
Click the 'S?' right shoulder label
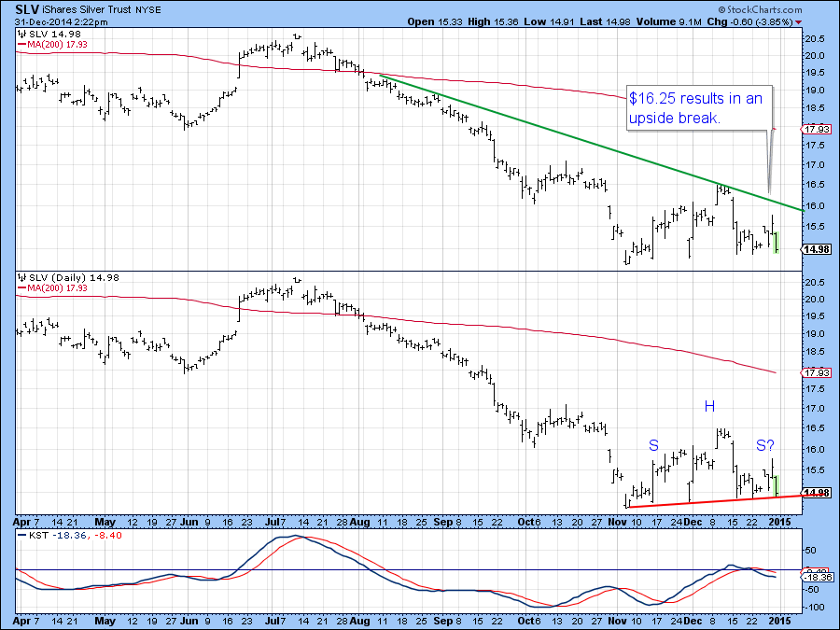click(765, 444)
